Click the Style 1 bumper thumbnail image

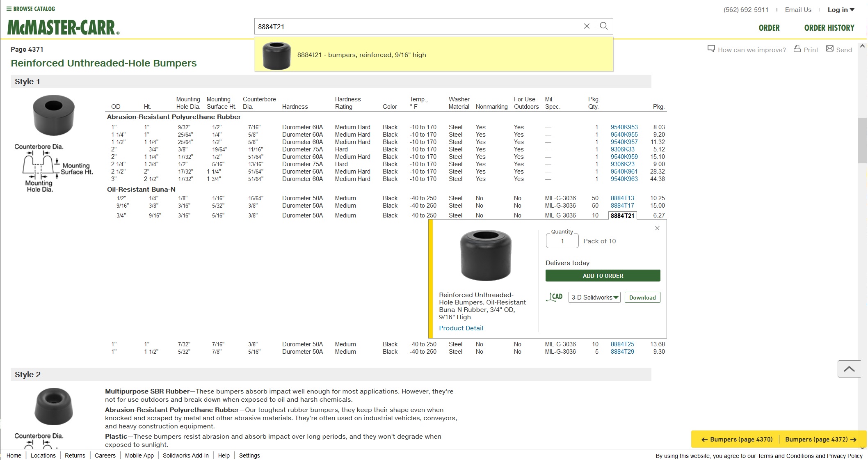[54, 115]
